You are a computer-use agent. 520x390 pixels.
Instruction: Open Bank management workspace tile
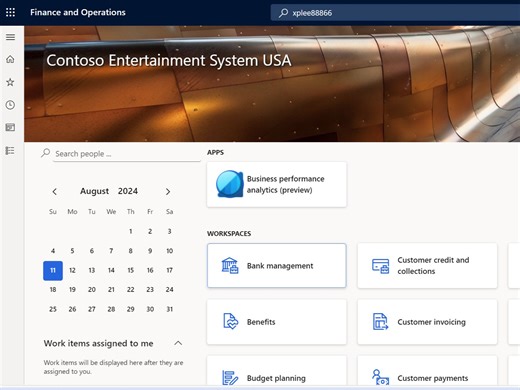(x=277, y=266)
